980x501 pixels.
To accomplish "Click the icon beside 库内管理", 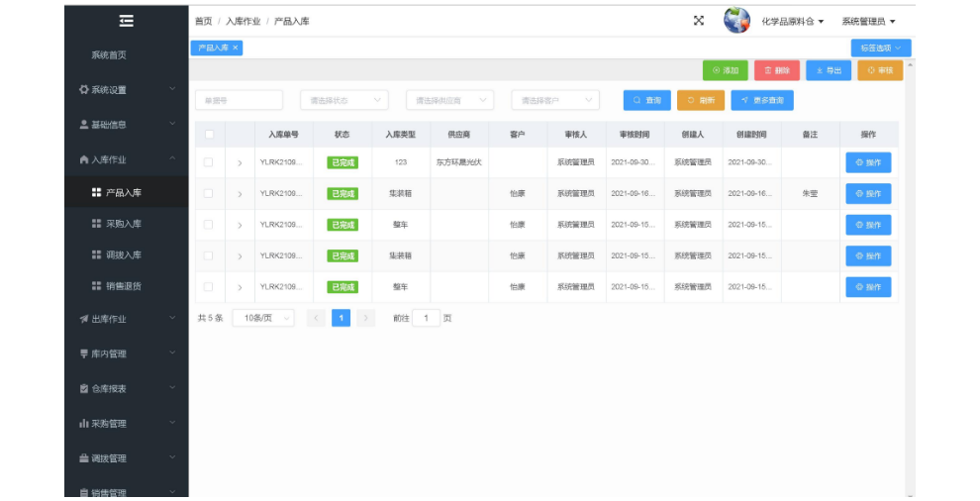I will pos(84,354).
